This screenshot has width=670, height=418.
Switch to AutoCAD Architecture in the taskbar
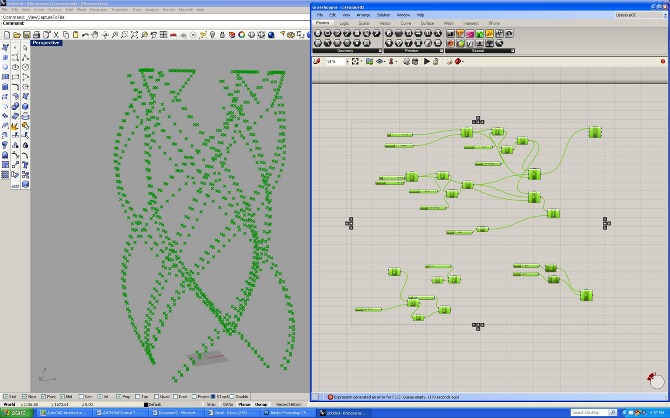(x=64, y=413)
